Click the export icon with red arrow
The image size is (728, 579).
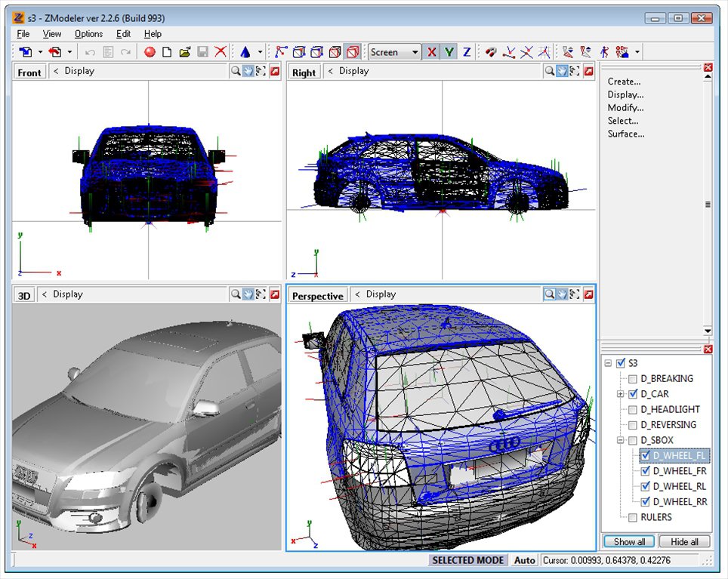(55, 52)
